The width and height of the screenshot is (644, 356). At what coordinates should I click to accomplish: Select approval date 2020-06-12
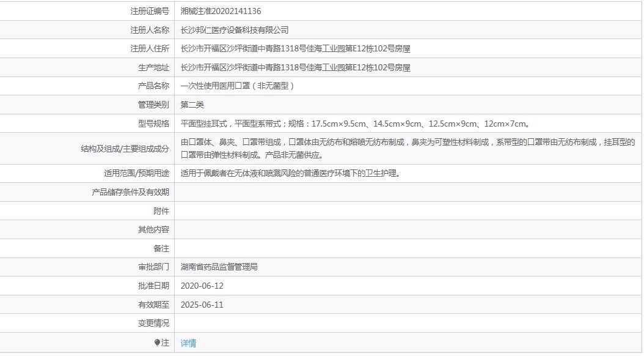click(202, 286)
